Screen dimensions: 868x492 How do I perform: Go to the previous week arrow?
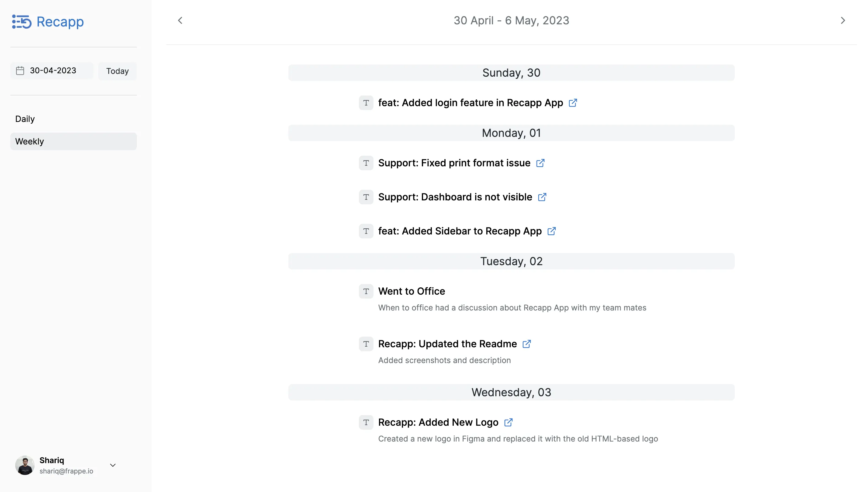click(180, 21)
